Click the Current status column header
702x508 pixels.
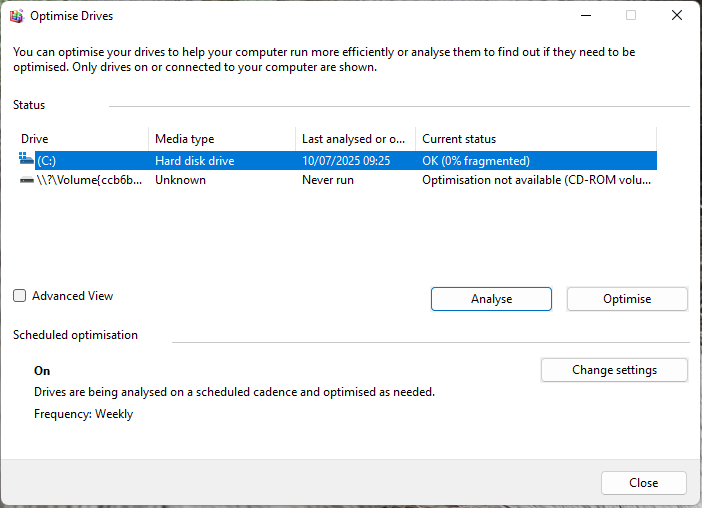click(459, 139)
